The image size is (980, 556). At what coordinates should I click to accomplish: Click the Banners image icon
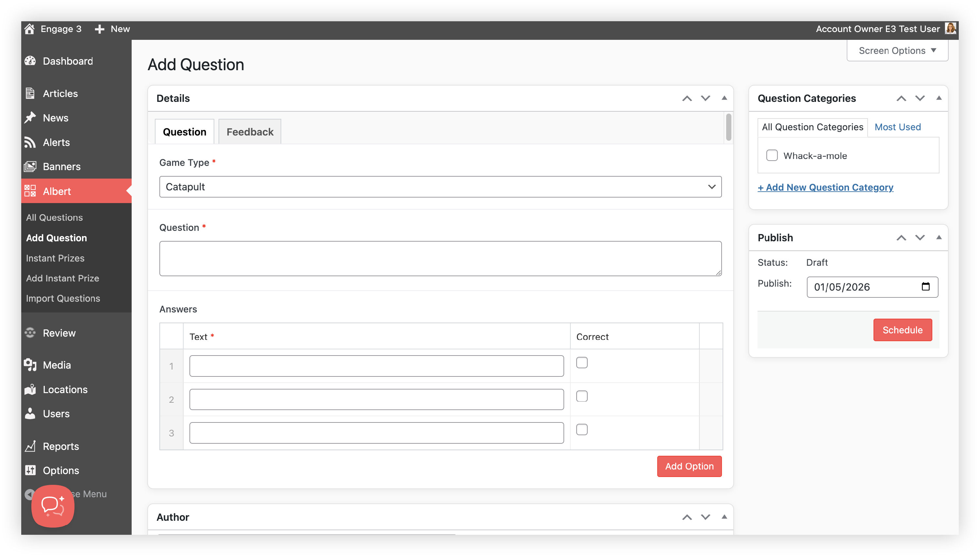click(x=30, y=167)
